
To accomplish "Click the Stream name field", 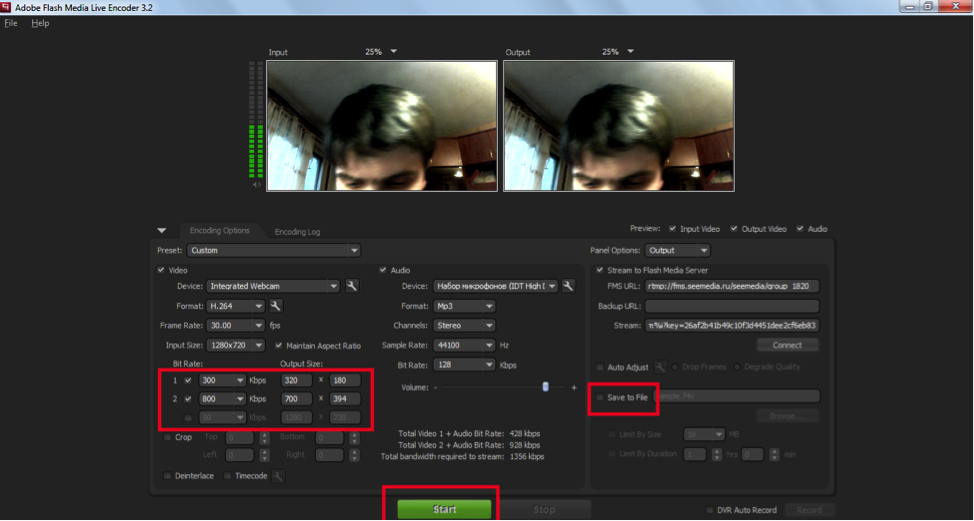I will 732,325.
